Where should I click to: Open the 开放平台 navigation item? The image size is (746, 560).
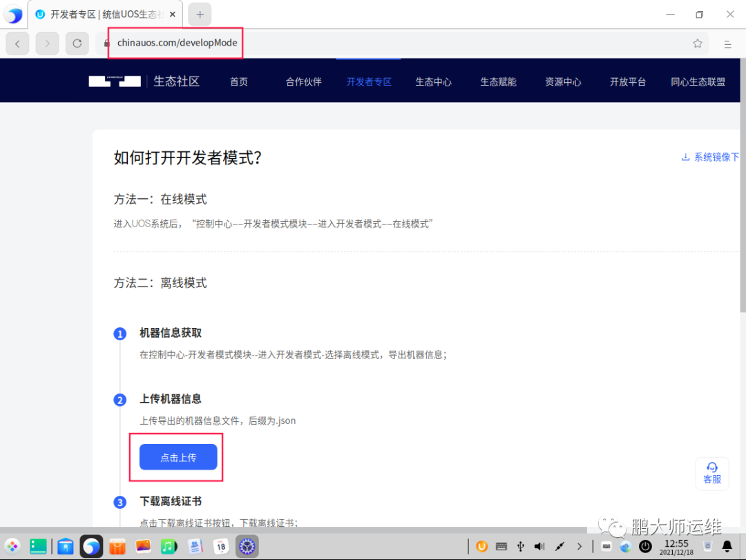coord(628,82)
